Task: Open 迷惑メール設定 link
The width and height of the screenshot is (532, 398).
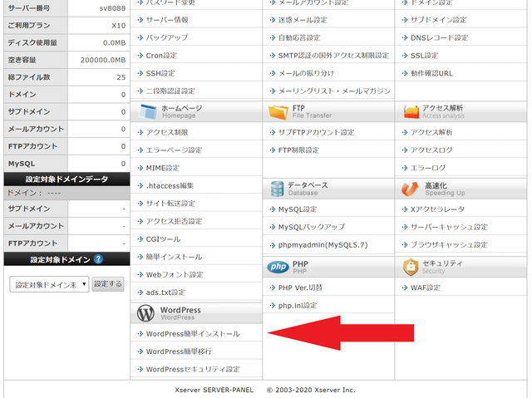Action: pos(303,20)
